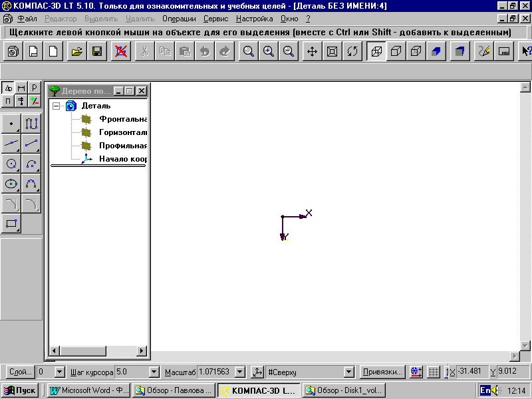Switch to the geometry tools panel
This screenshot has height=399, width=532.
8,88
